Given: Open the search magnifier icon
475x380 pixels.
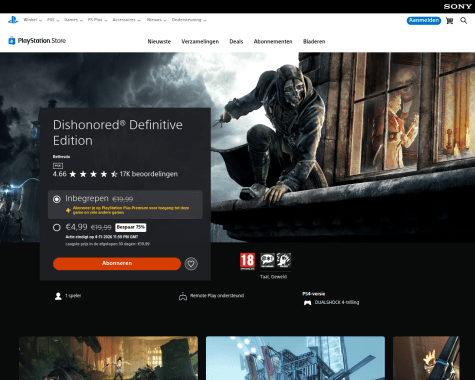Looking at the screenshot, I should pos(464,21).
